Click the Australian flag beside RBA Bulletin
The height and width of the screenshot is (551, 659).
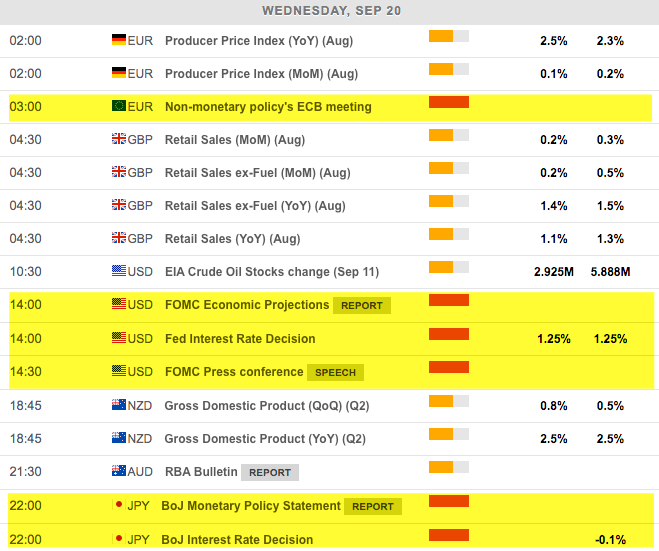point(119,472)
